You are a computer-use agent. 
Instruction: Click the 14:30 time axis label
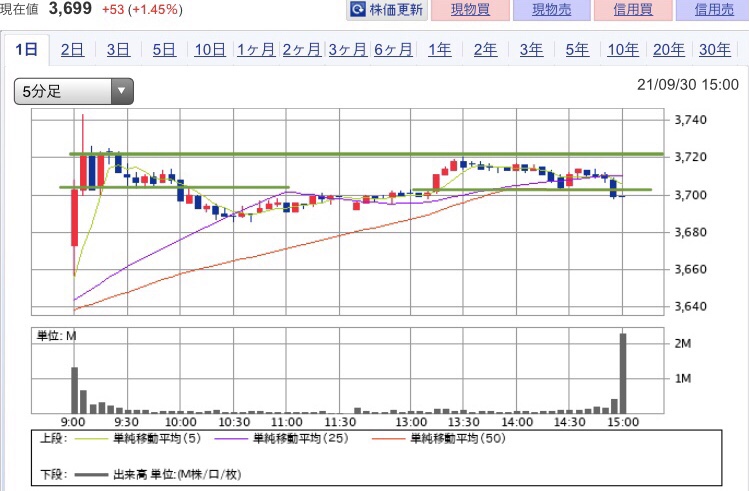[569, 422]
